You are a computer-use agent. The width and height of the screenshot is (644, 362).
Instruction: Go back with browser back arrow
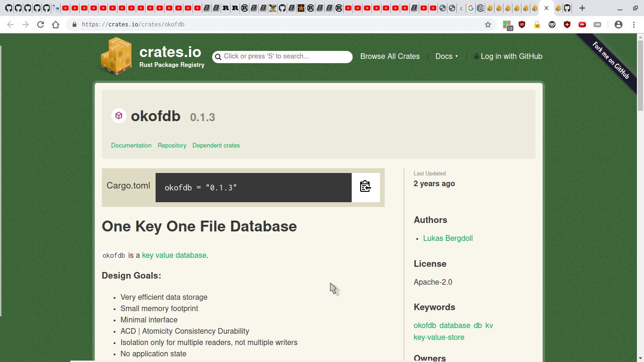coord(10,25)
